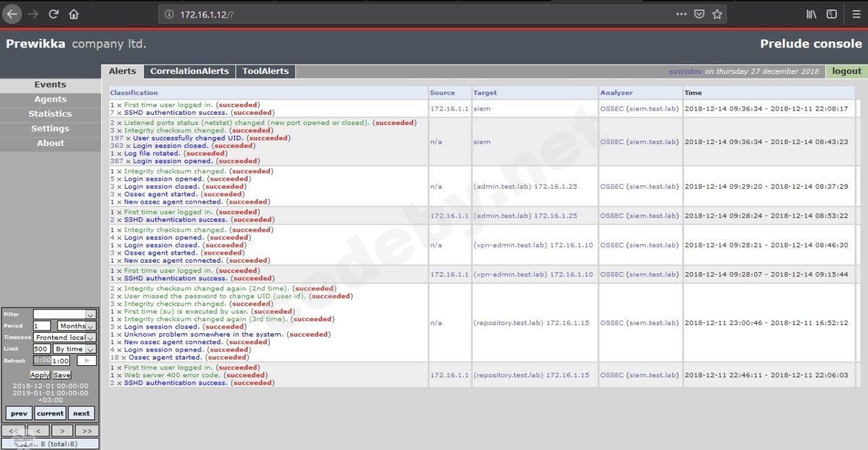The image size is (868, 450).
Task: Bookmark this page with the star icon
Action: 717,14
